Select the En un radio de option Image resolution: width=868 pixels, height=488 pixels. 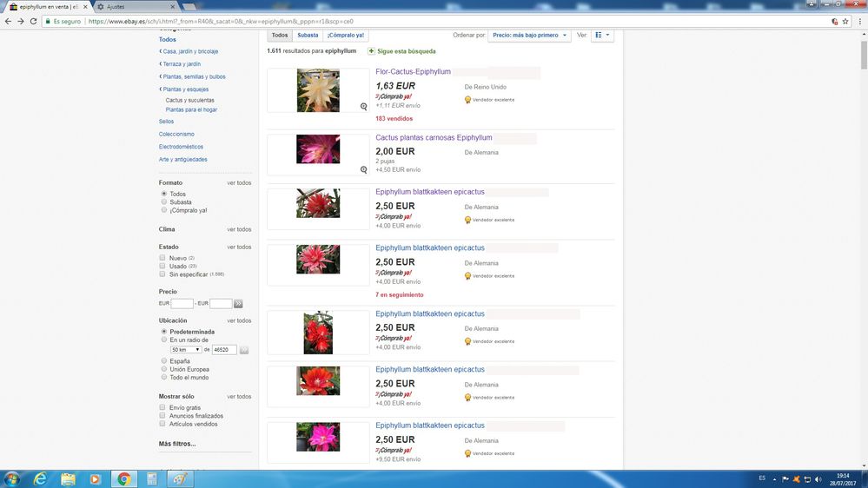pos(164,340)
